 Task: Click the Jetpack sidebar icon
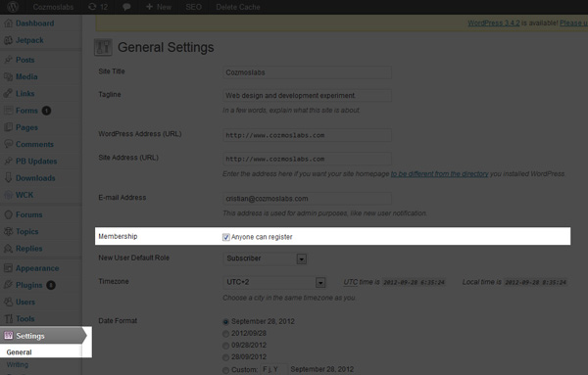(8, 40)
